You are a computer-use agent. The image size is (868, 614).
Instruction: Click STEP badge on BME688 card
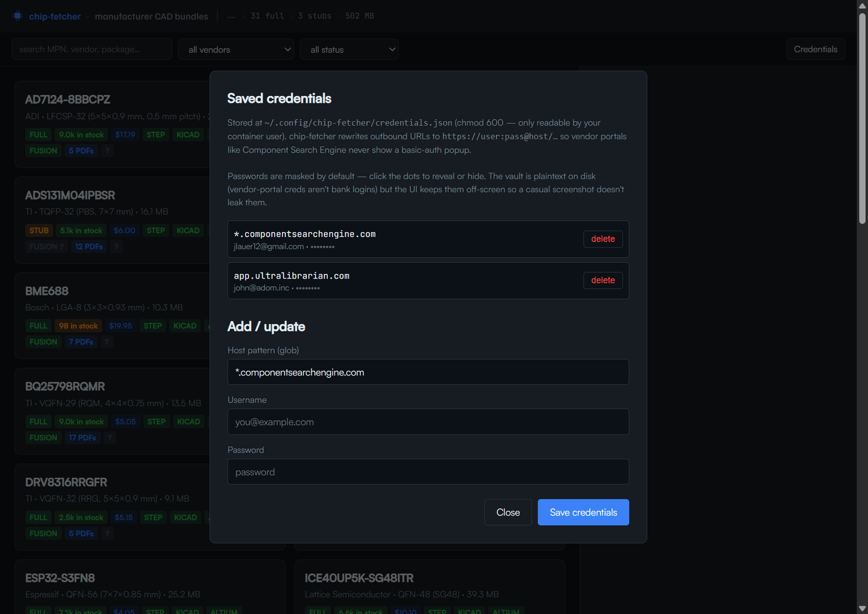(x=153, y=326)
